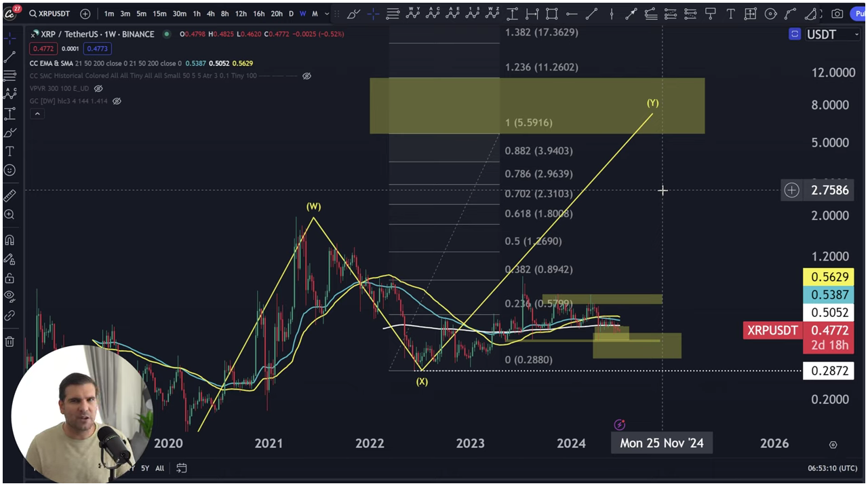The width and height of the screenshot is (868, 486).
Task: Expand the timeframe list chevron
Action: click(x=328, y=14)
